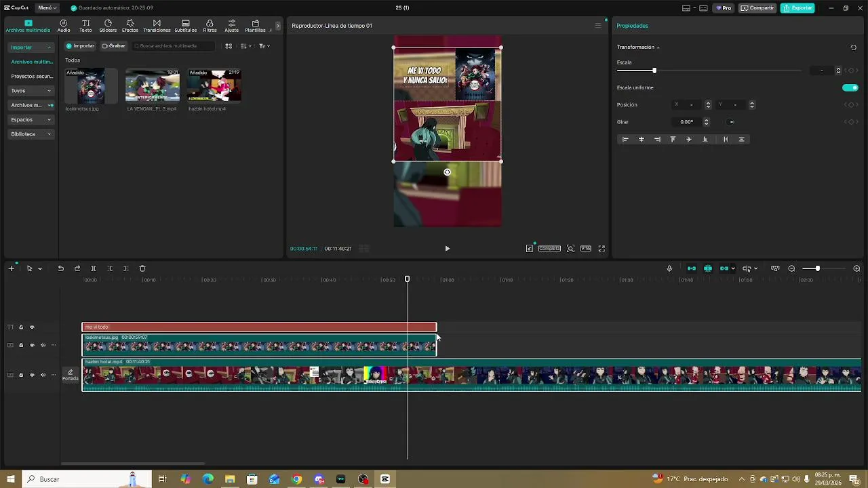
Task: Click the Girar angle value field
Action: (686, 122)
